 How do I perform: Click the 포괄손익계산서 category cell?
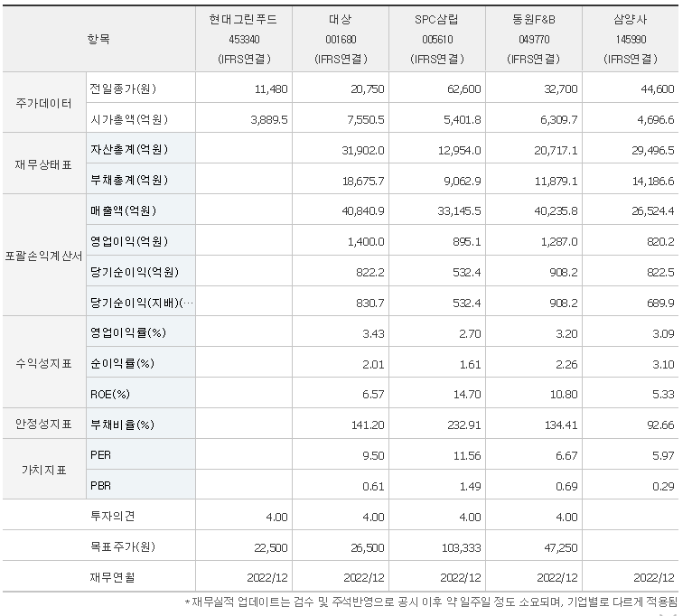click(x=43, y=256)
